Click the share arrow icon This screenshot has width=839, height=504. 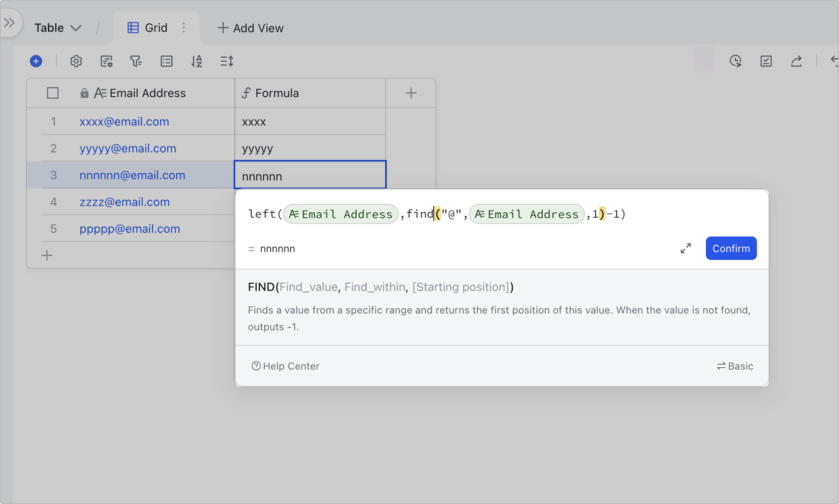tap(796, 62)
